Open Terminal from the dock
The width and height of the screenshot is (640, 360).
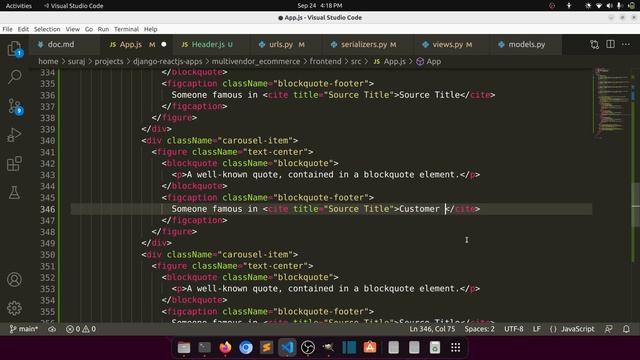pyautogui.click(x=204, y=347)
